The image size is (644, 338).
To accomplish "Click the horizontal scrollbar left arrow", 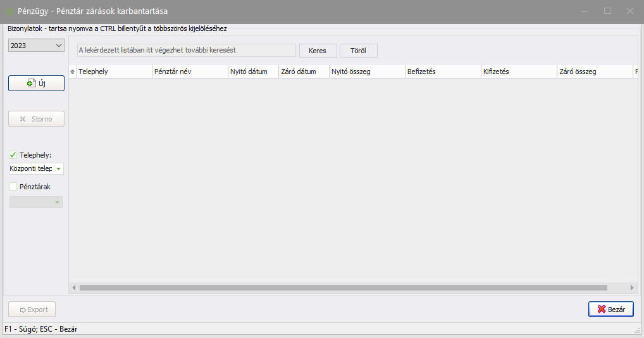I will click(x=74, y=287).
